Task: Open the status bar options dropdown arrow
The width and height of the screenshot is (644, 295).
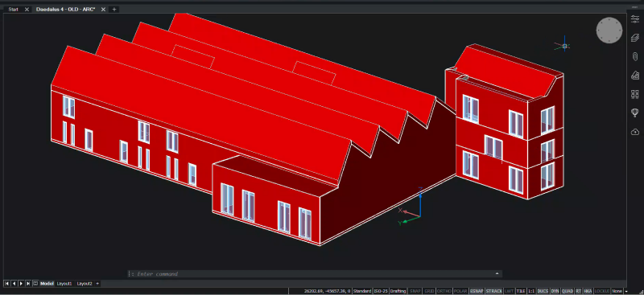Action: click(x=626, y=291)
